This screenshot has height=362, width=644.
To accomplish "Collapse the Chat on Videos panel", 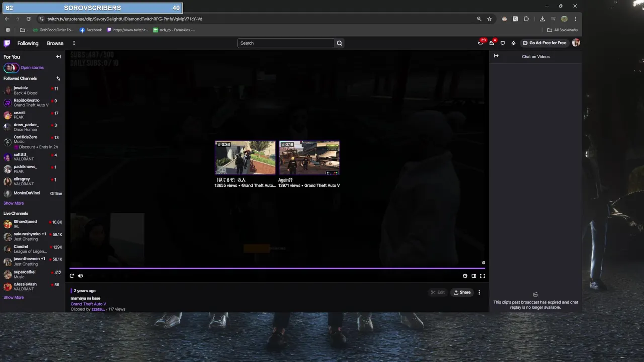I will [496, 56].
